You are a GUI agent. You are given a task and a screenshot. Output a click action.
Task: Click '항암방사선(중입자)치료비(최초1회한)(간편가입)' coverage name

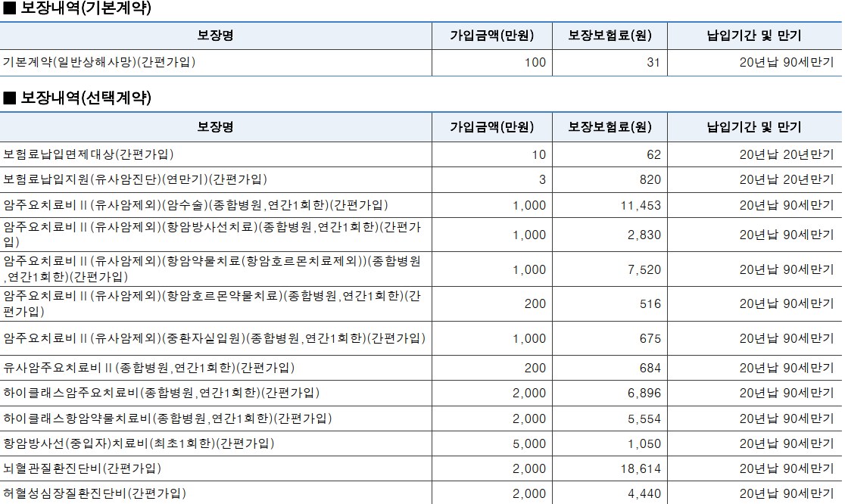pos(139,443)
